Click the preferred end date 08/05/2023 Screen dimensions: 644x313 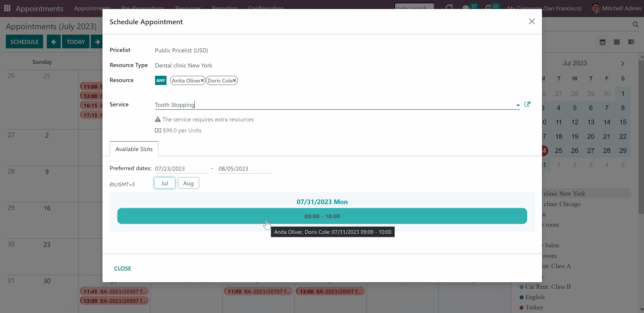pyautogui.click(x=245, y=169)
